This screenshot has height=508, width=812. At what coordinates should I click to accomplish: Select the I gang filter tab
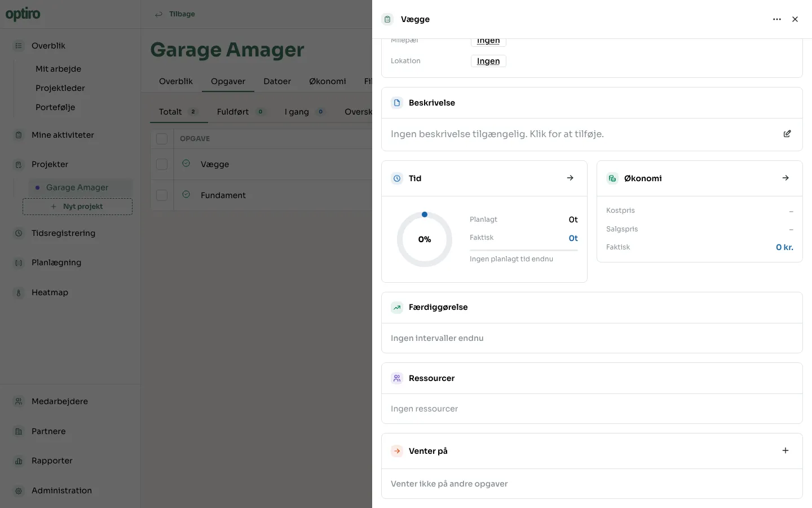pos(304,112)
